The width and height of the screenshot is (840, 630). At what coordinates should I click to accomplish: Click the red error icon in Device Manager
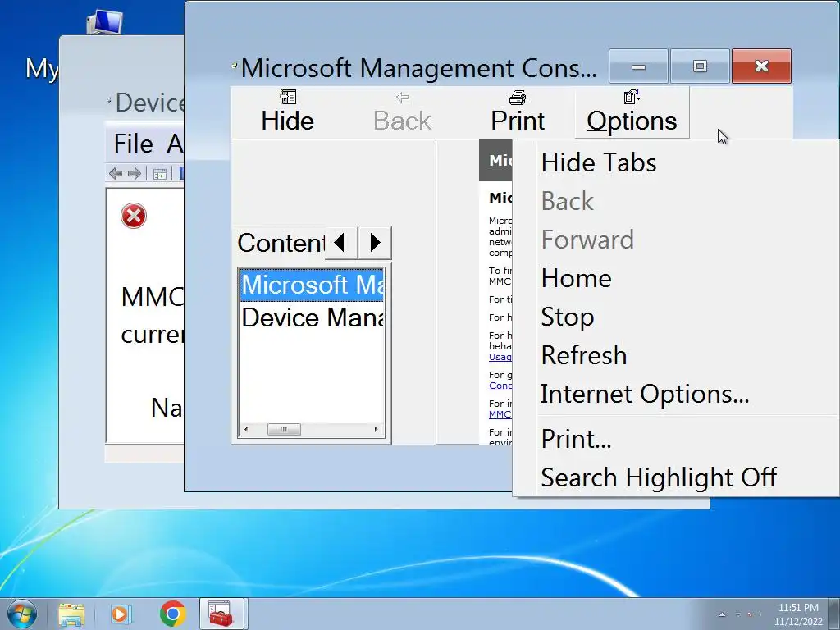pyautogui.click(x=134, y=216)
